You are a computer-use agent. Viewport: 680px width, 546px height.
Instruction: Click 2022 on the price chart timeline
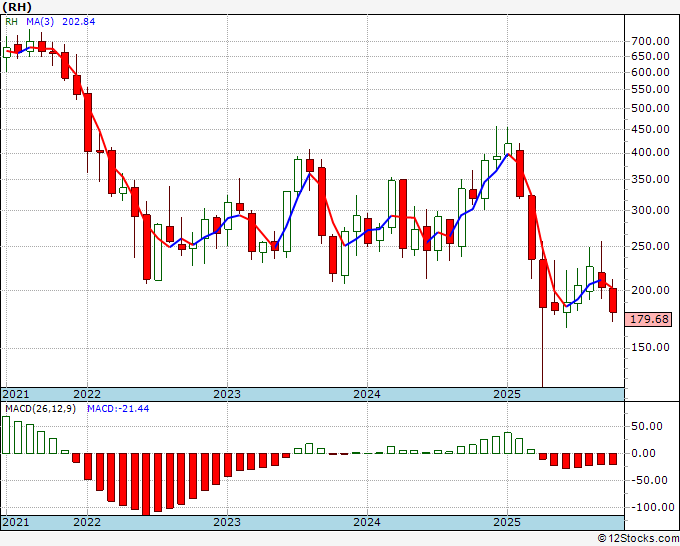coord(87,394)
